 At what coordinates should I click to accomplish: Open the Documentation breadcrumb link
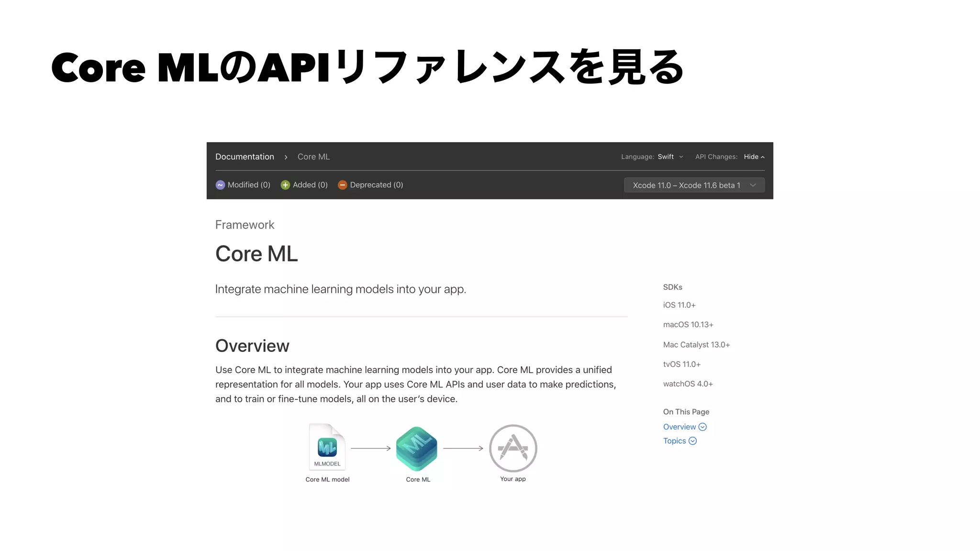(x=245, y=157)
